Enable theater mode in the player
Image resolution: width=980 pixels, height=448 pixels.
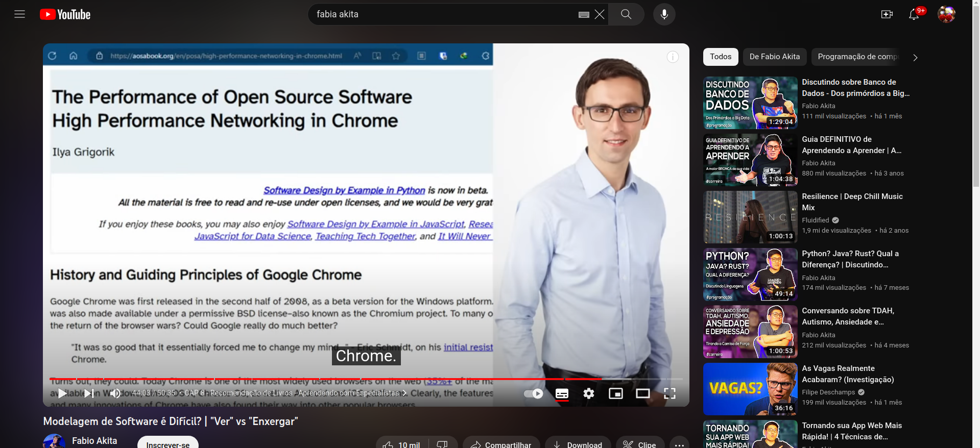642,393
